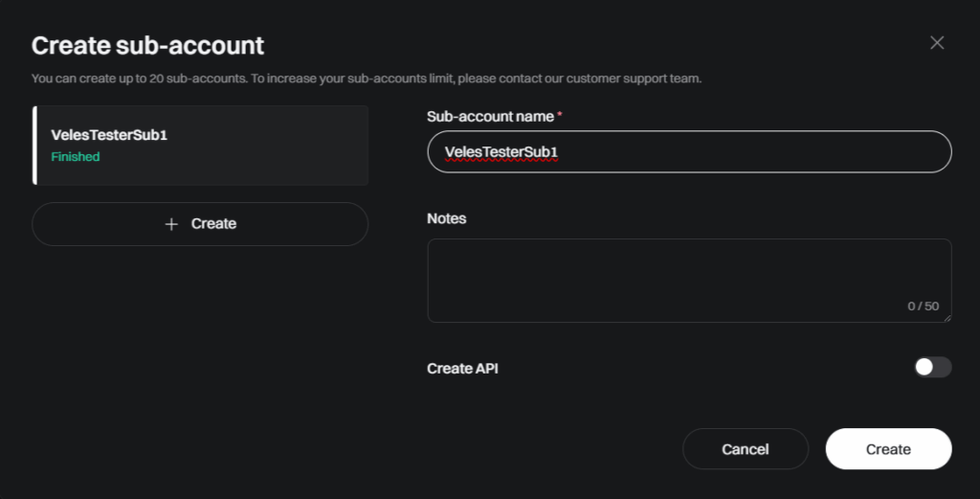Click the plus icon beside Create
The width and height of the screenshot is (980, 499).
171,224
